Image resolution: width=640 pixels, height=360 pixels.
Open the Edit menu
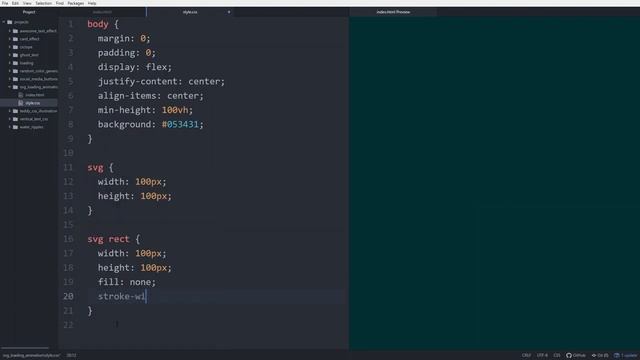click(x=15, y=3)
